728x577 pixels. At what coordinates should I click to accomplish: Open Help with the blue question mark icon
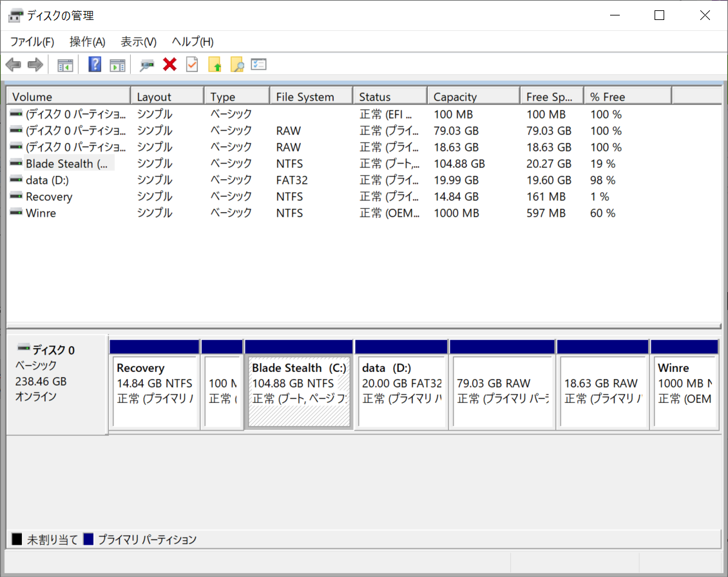pyautogui.click(x=95, y=64)
